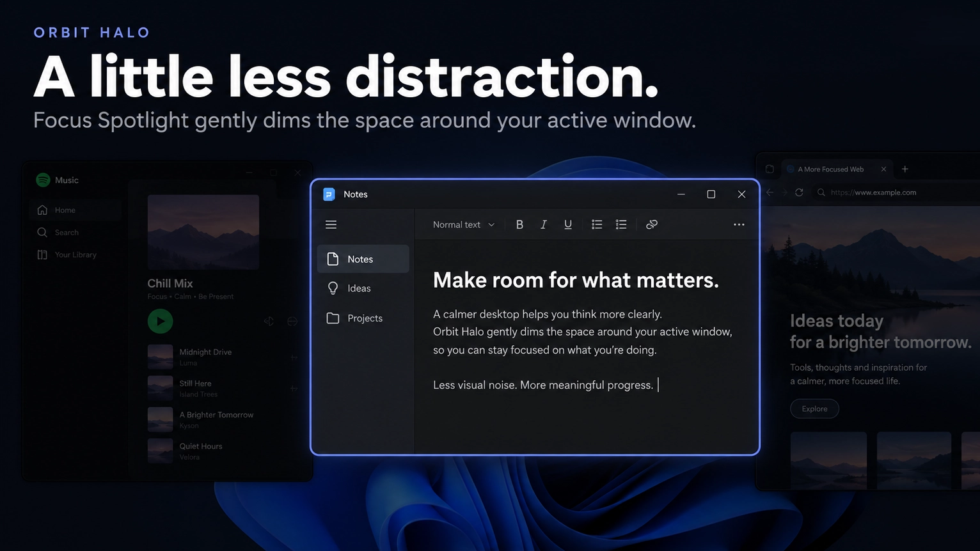Click heading 'Make room for what matters.'
Screen dimensions: 980x551
(x=576, y=280)
